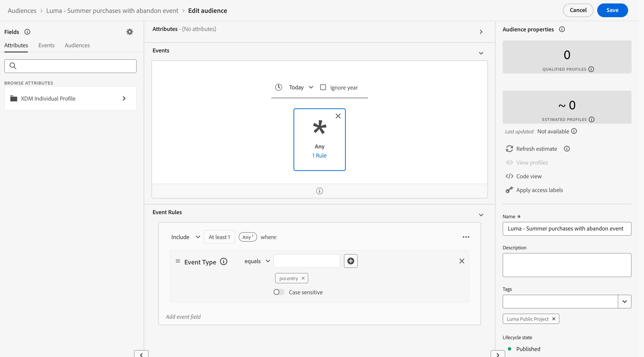Click the Refresh estimate info icon
The height and width of the screenshot is (357, 644).
pos(567,149)
